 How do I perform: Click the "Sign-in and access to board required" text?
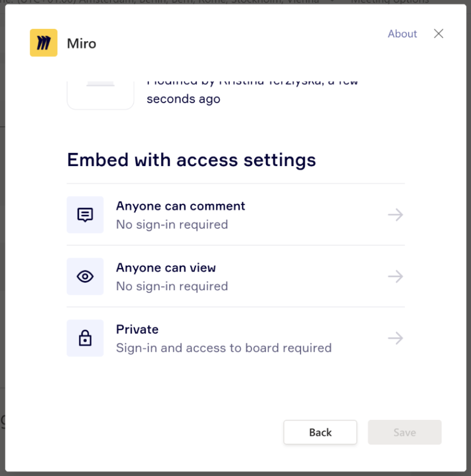click(x=224, y=348)
